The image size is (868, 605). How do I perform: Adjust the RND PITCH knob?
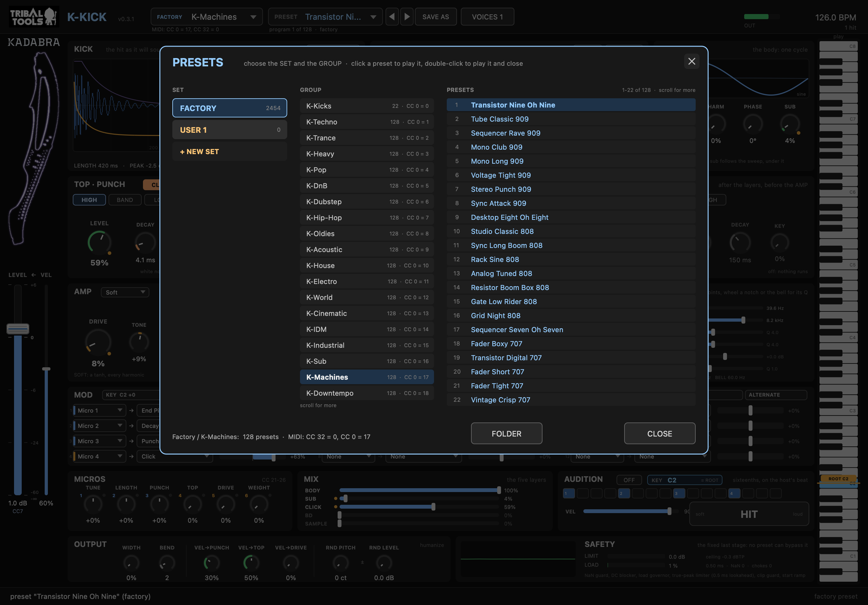[x=340, y=563]
